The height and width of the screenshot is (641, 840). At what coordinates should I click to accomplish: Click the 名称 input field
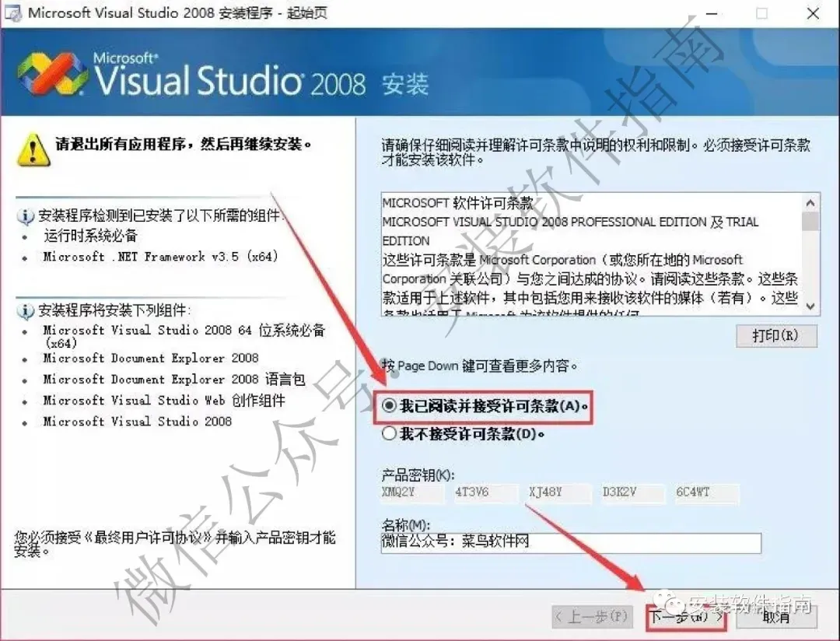571,542
